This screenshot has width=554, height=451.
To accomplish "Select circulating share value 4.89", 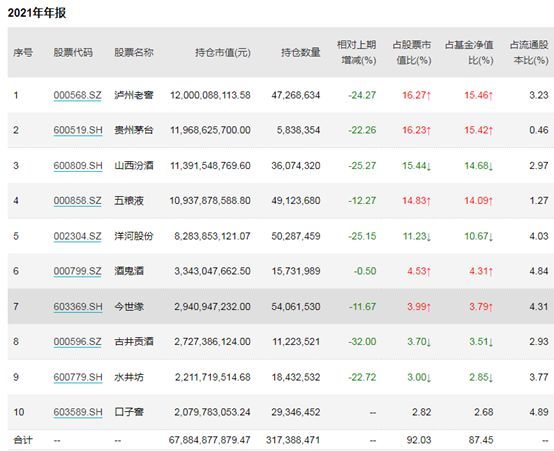I will 539,412.
